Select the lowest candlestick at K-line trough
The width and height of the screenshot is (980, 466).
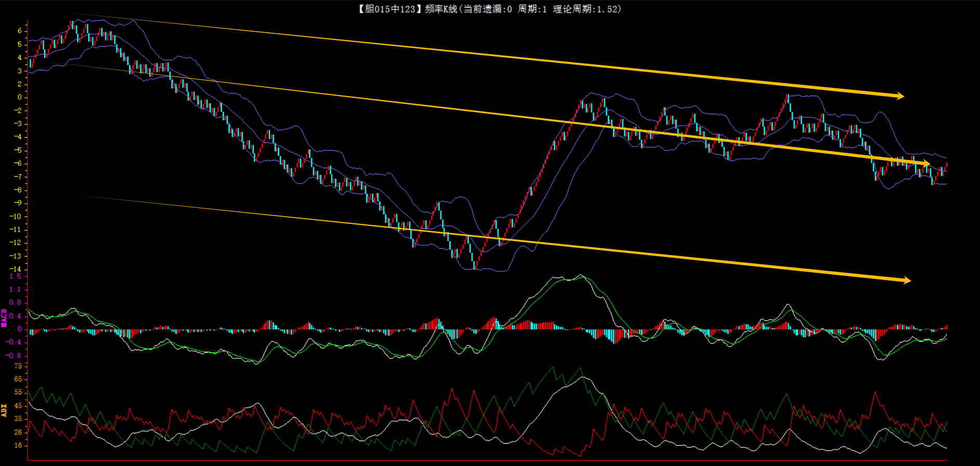tap(474, 265)
